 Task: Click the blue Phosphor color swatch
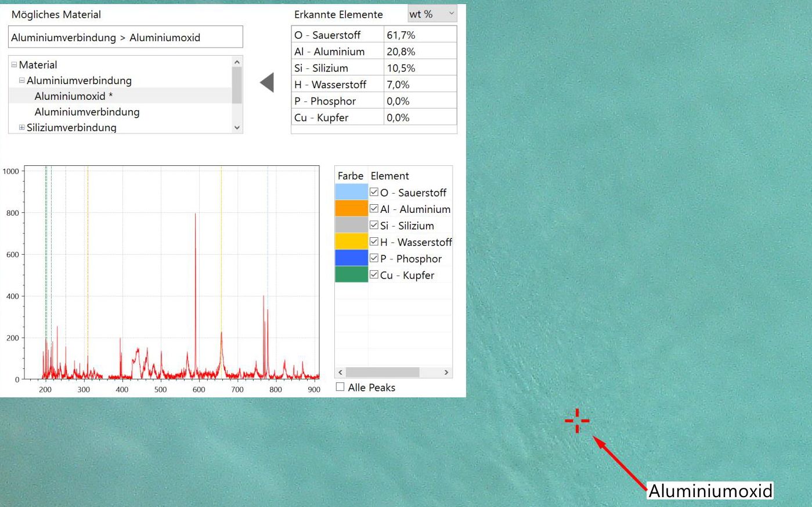[x=351, y=258]
